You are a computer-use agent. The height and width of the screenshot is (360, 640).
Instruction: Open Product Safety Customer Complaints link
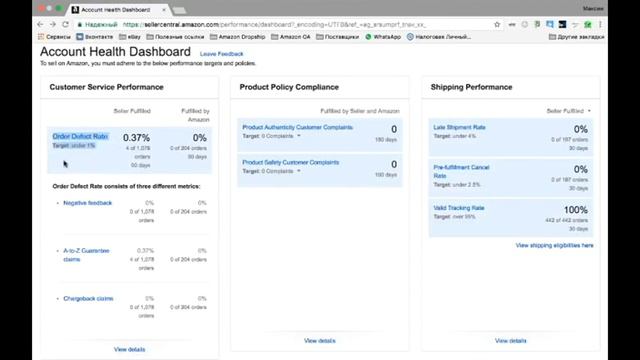pos(291,162)
